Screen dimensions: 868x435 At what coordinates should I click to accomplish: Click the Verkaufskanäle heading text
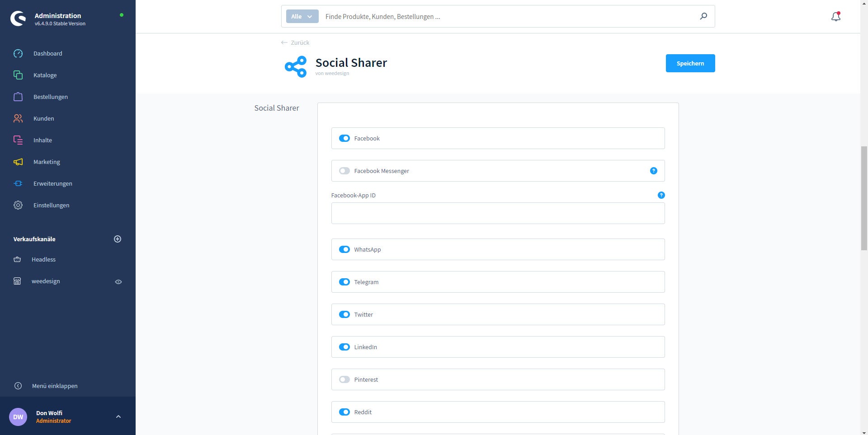coord(34,239)
